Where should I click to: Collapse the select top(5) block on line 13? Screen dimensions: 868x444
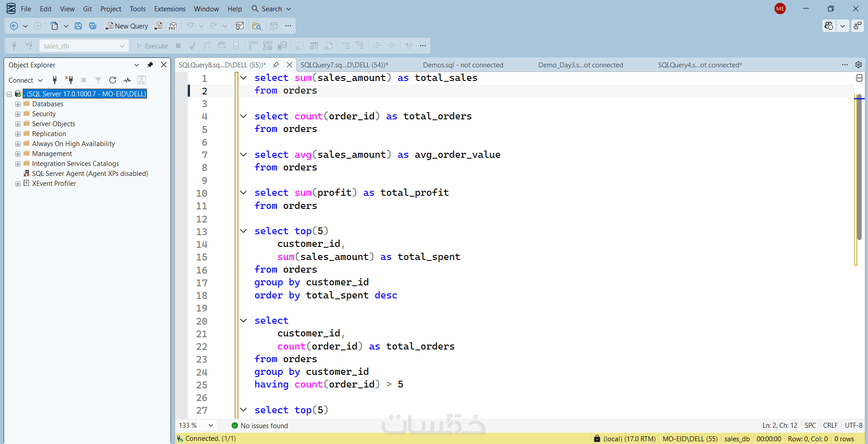[243, 231]
